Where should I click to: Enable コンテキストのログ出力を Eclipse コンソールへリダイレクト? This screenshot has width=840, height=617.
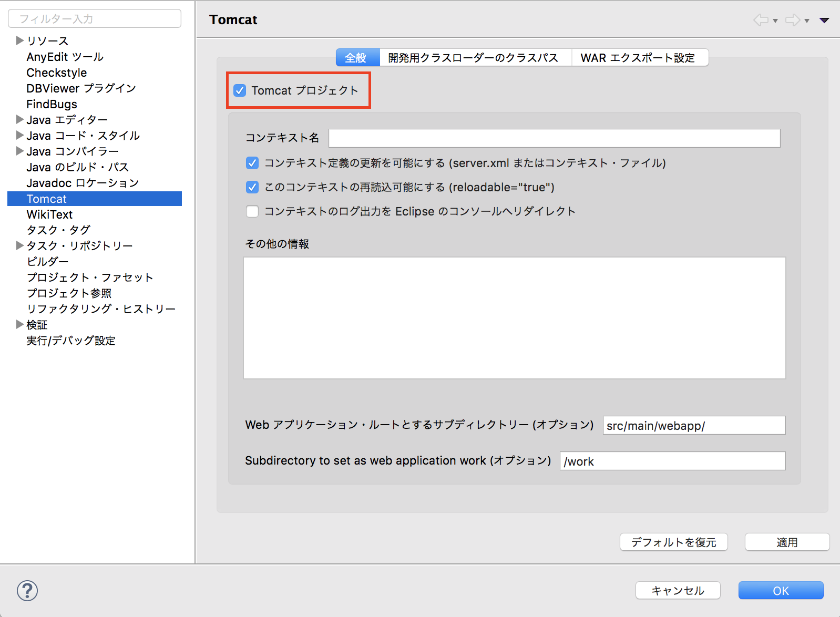[x=252, y=211]
